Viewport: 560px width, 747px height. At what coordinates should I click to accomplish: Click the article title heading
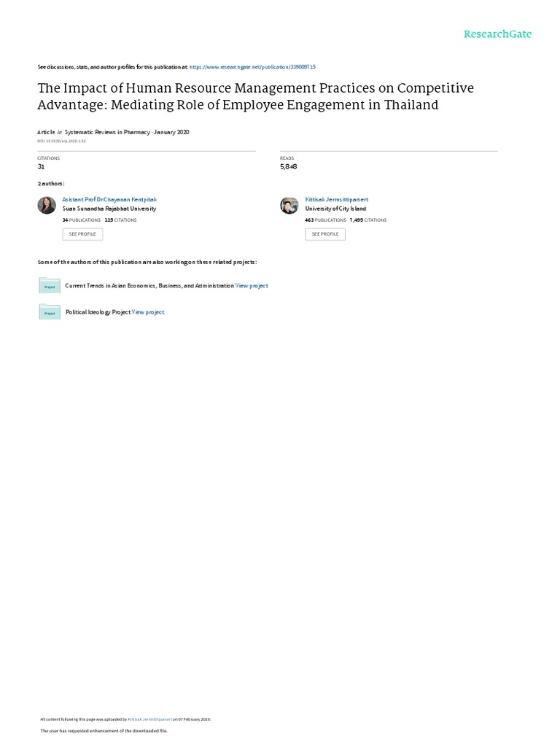pos(255,96)
